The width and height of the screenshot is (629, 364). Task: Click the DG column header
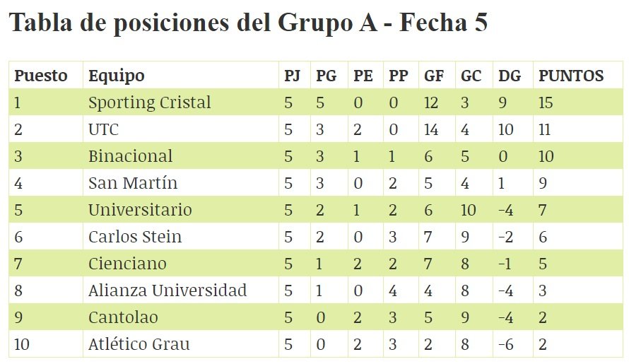pyautogui.click(x=510, y=76)
